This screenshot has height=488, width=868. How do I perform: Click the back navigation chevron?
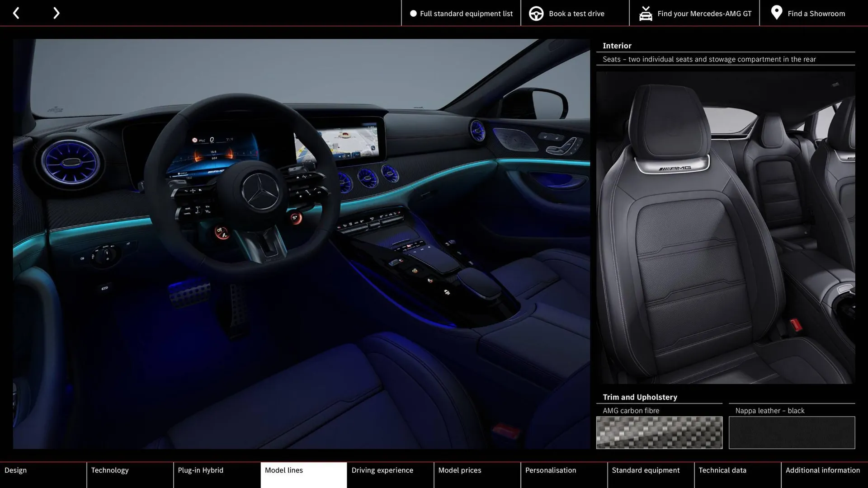pos(16,13)
